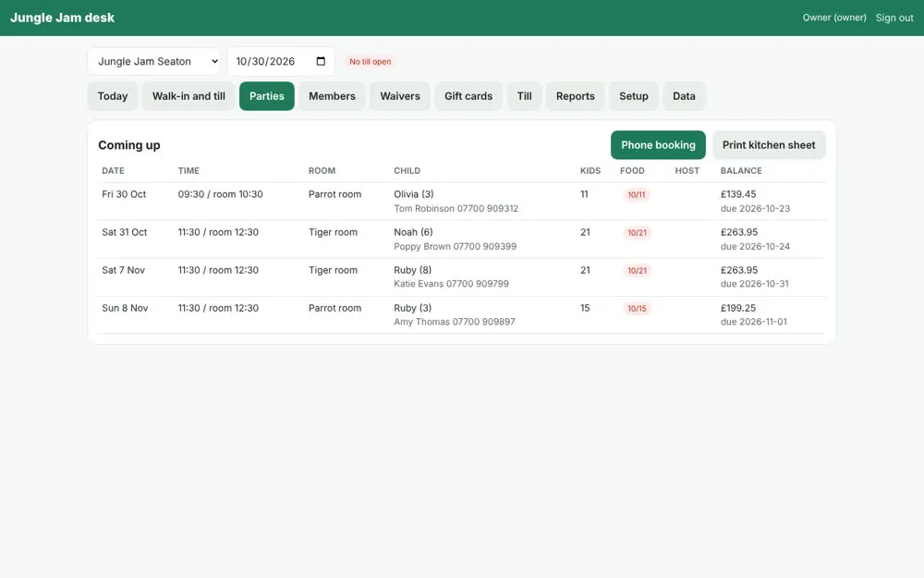This screenshot has height=578, width=924.
Task: Select Ruby (8) party child name
Action: coord(412,270)
